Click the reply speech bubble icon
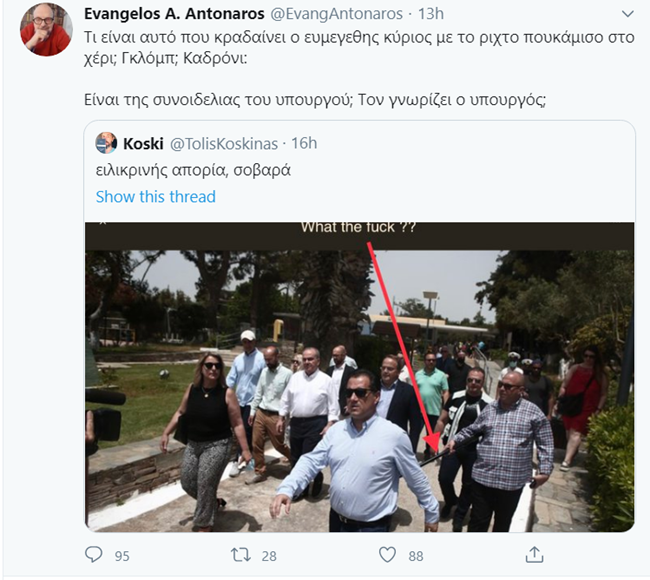The image size is (650, 580). [x=93, y=555]
